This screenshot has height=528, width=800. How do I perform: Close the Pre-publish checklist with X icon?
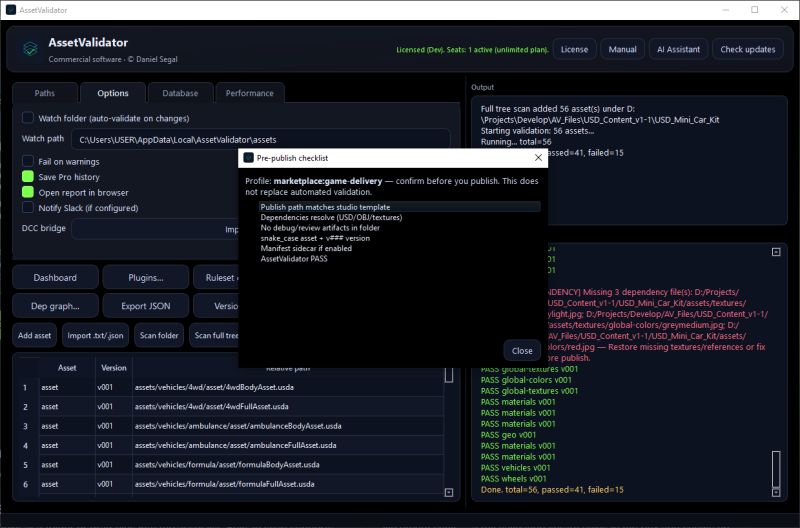coord(538,158)
